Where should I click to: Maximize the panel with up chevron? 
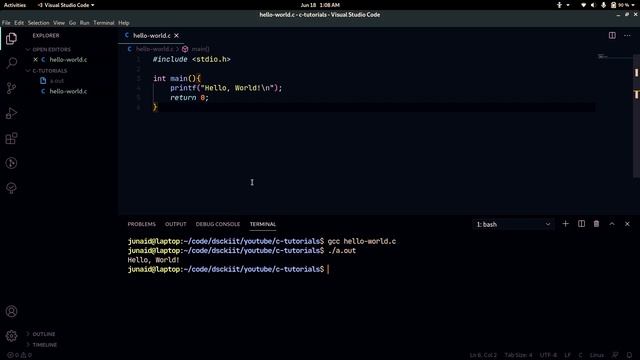pyautogui.click(x=612, y=224)
